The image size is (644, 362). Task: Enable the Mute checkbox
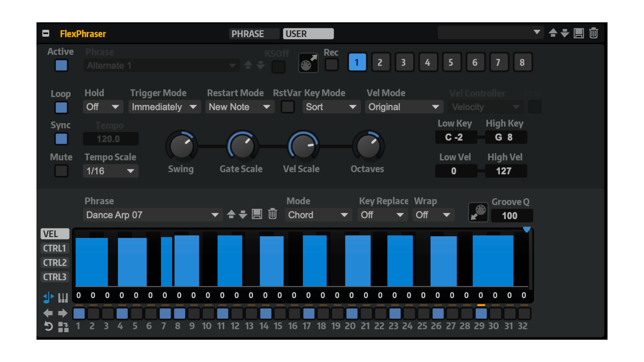(x=61, y=171)
